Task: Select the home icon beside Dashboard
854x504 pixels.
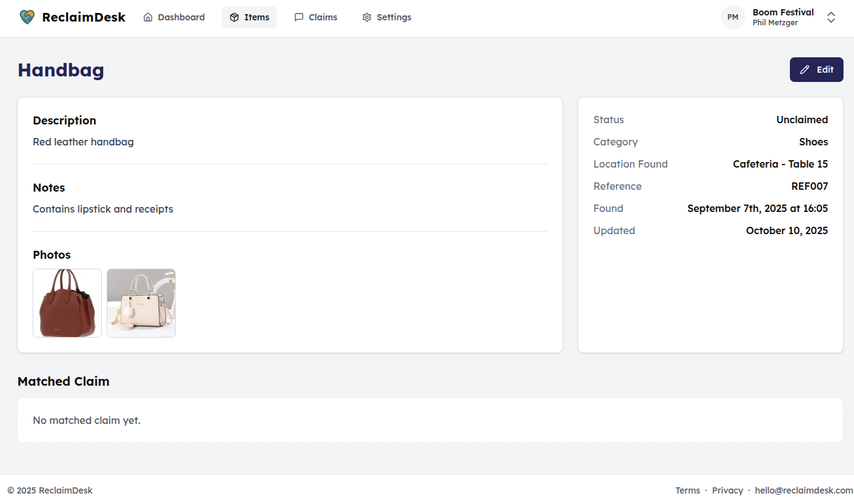Action: click(x=147, y=17)
